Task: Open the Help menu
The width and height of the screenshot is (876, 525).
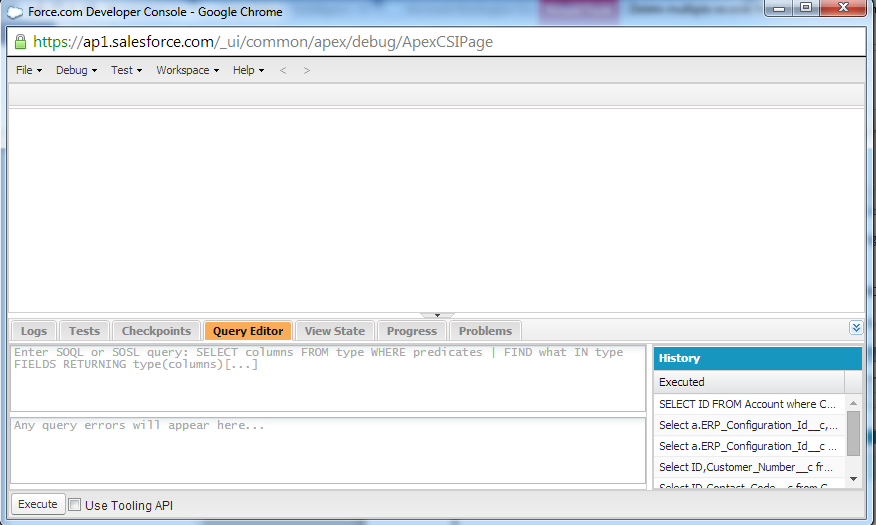Action: tap(248, 70)
